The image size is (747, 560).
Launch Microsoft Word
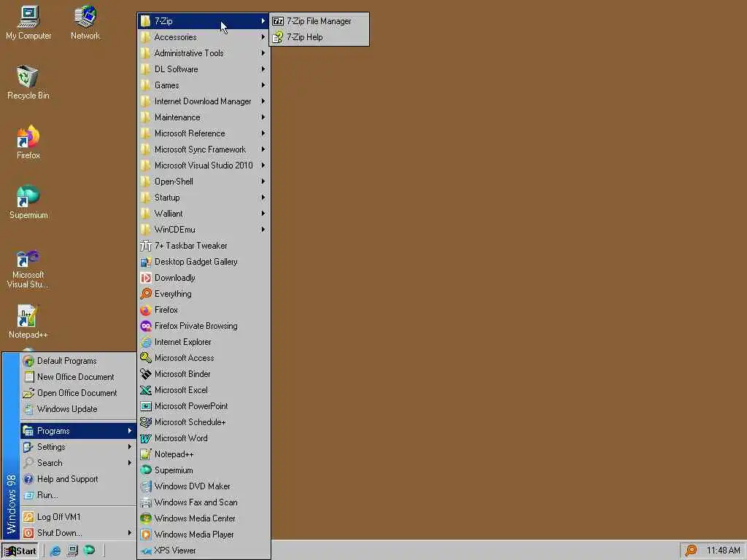(204, 438)
